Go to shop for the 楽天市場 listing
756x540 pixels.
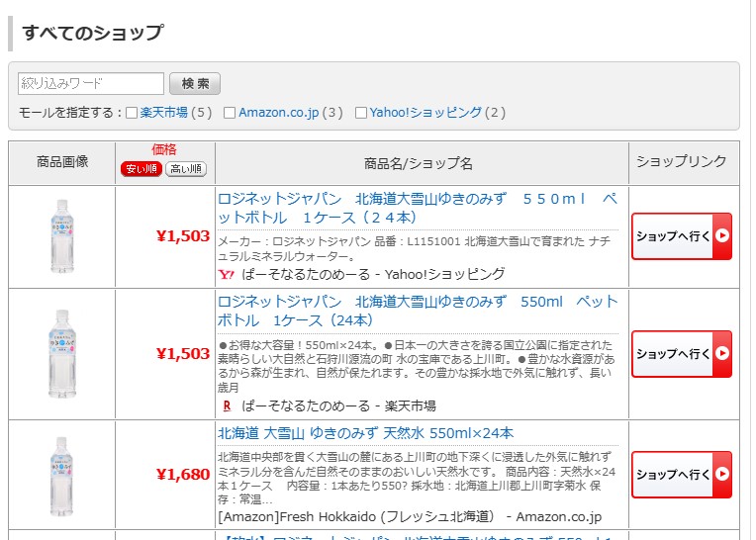click(x=682, y=354)
